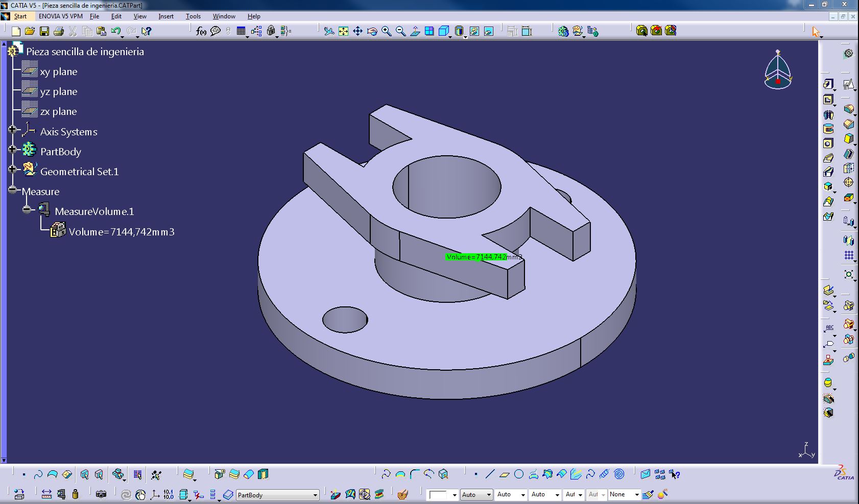Save the part with the floppy disk icon
The image size is (859, 504).
pyautogui.click(x=44, y=32)
